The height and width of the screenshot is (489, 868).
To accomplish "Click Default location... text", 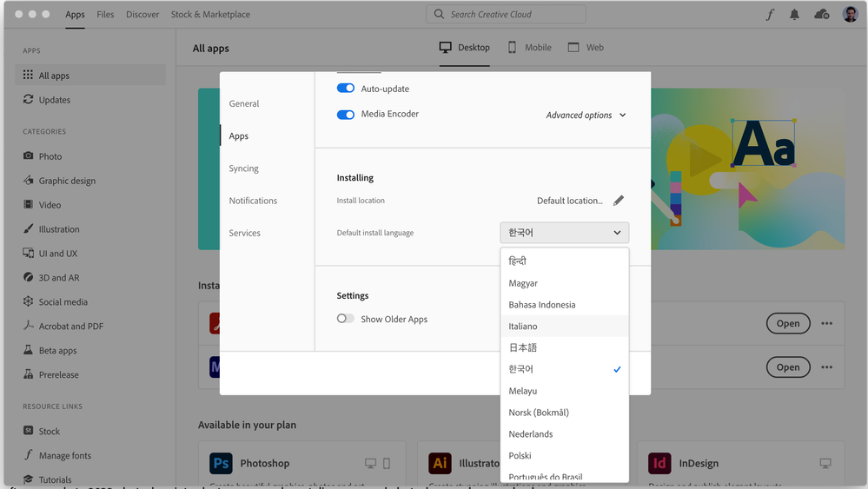I will click(x=570, y=201).
